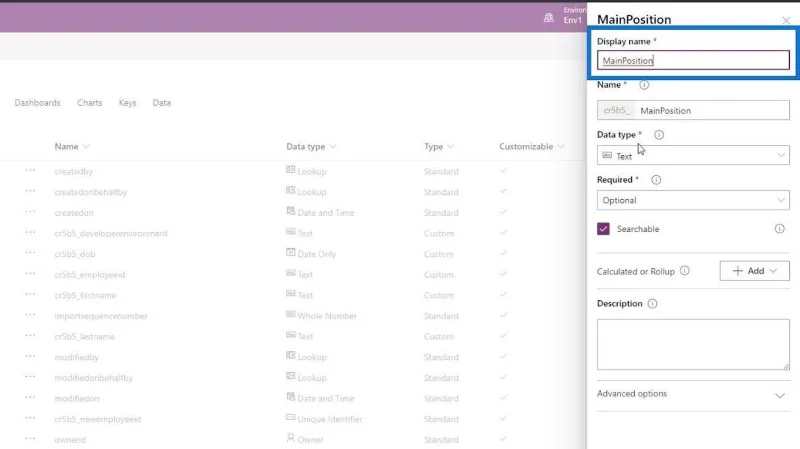Open the Data type dropdown showing Text
Screen dimensions: 800x449
(x=693, y=155)
